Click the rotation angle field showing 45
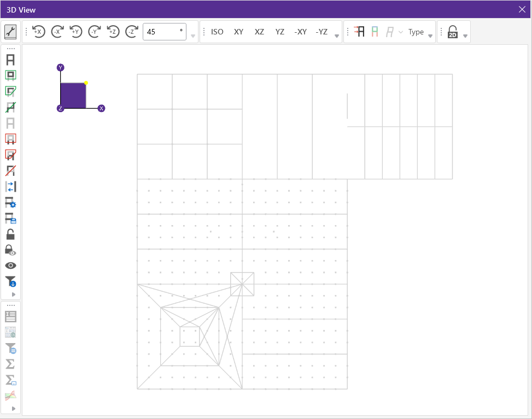This screenshot has height=419, width=532. pyautogui.click(x=163, y=32)
